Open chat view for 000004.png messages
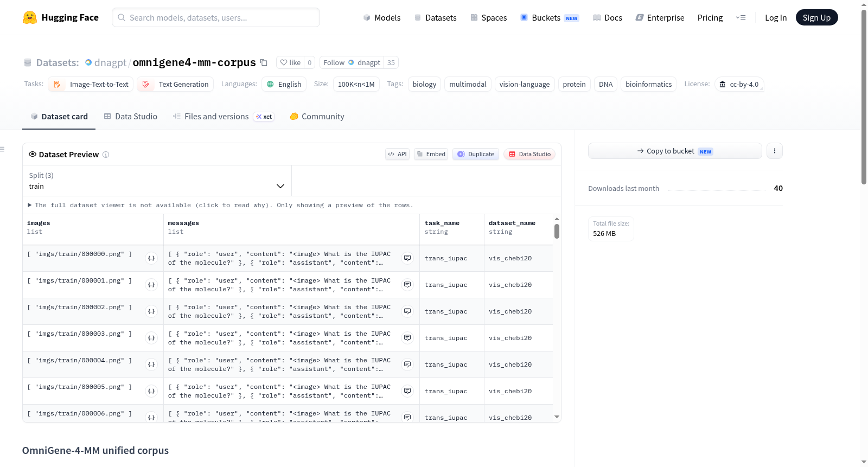The width and height of the screenshot is (868, 467). 407,364
